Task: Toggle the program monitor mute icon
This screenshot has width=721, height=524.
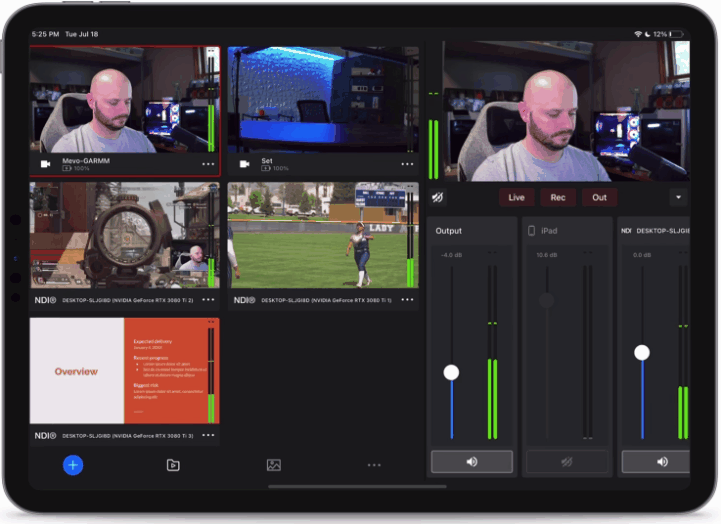Action: click(437, 198)
